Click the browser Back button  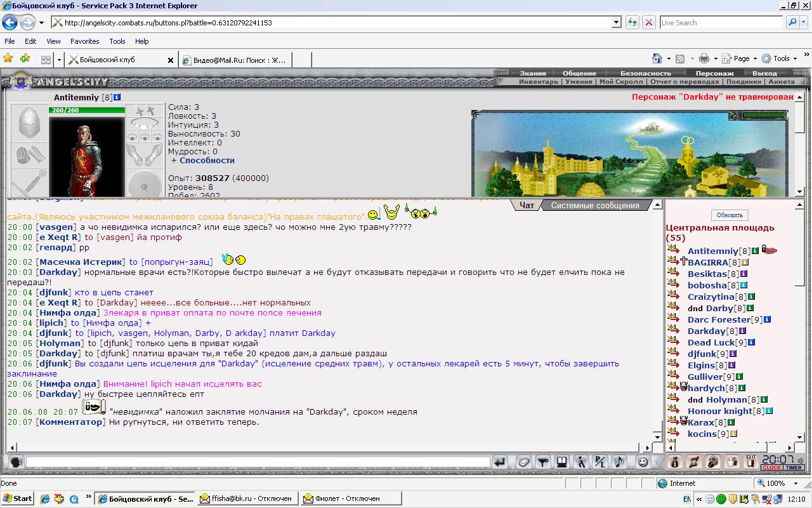point(10,22)
